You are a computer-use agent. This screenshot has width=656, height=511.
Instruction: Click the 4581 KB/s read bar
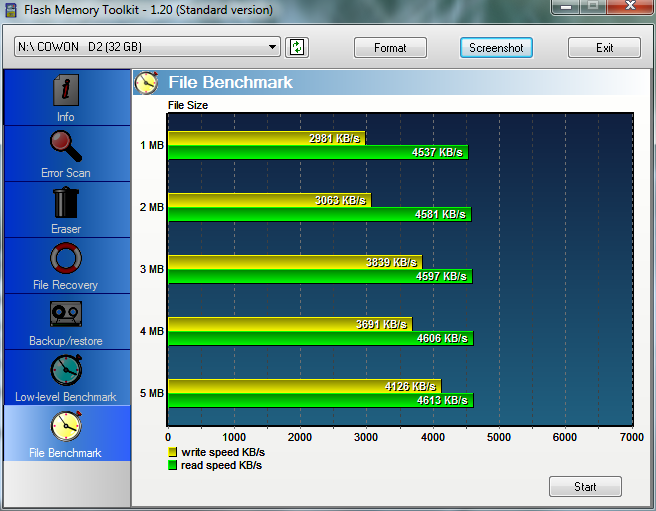(x=320, y=214)
